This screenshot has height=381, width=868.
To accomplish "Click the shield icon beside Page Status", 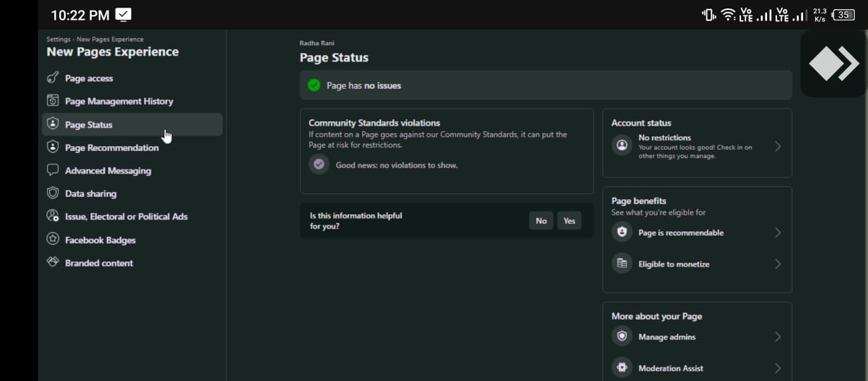I will pyautogui.click(x=52, y=124).
